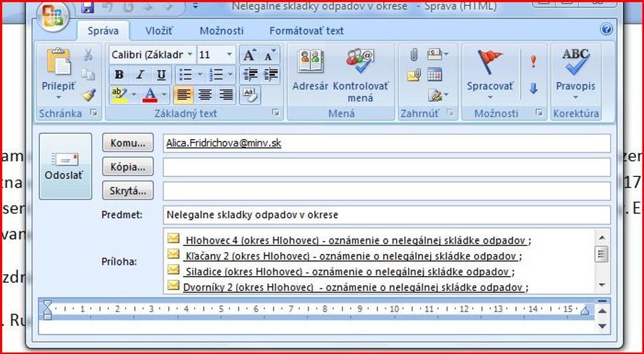Decrease the paragraph indent

[x=250, y=75]
